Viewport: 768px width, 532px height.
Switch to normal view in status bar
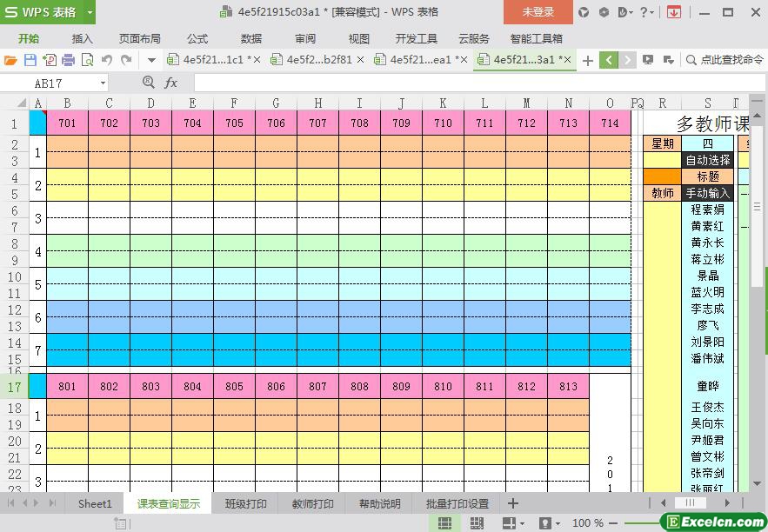coord(444,522)
